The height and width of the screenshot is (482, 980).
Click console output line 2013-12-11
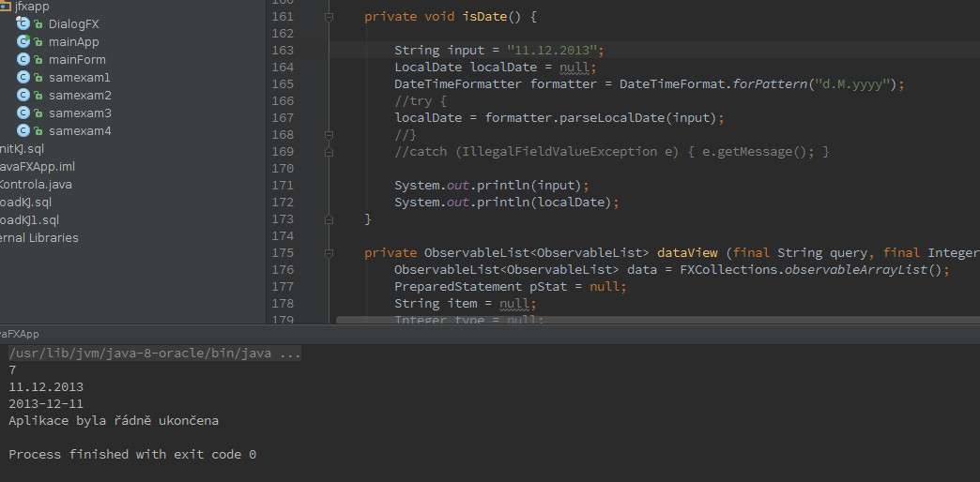pos(46,403)
